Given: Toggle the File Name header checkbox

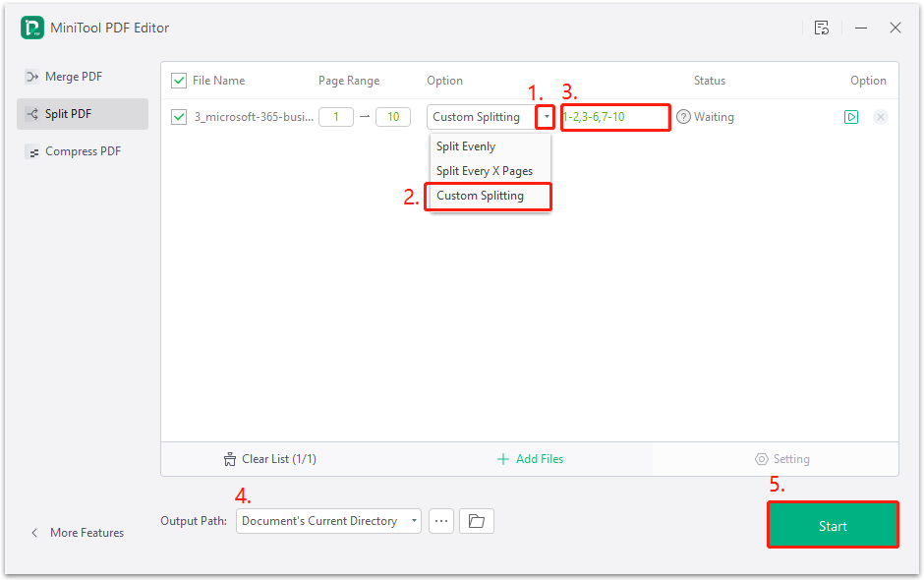Looking at the screenshot, I should pos(179,81).
